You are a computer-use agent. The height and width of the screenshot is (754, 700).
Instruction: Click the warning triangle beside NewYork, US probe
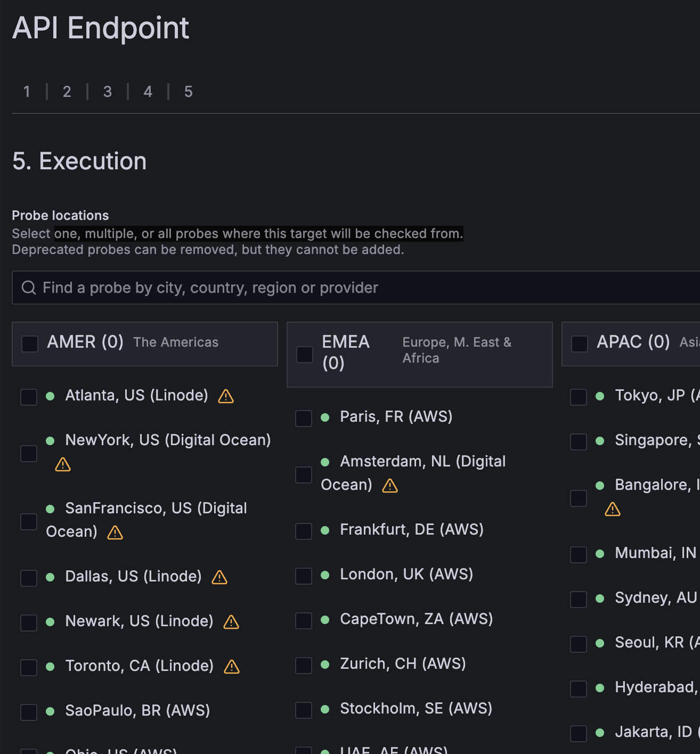62,464
